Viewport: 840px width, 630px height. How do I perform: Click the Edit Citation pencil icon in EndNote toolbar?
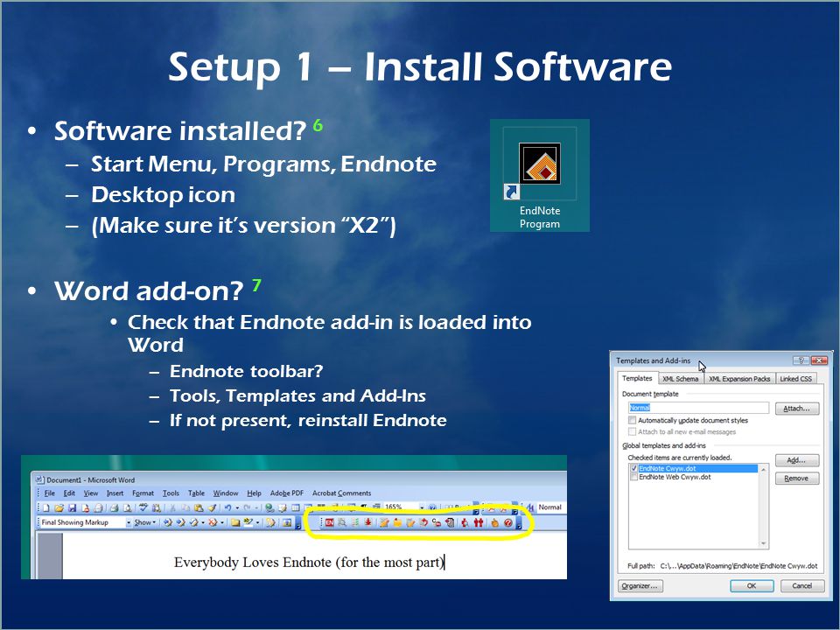coord(385,523)
